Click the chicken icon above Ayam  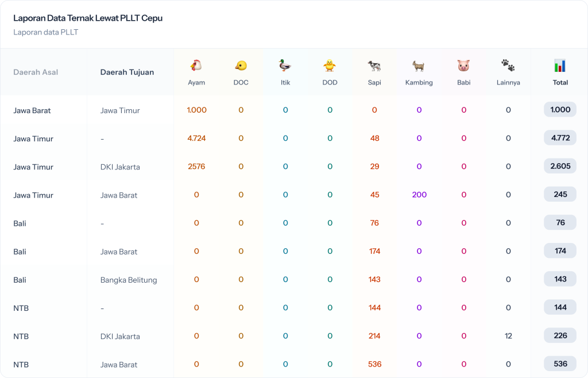[196, 65]
